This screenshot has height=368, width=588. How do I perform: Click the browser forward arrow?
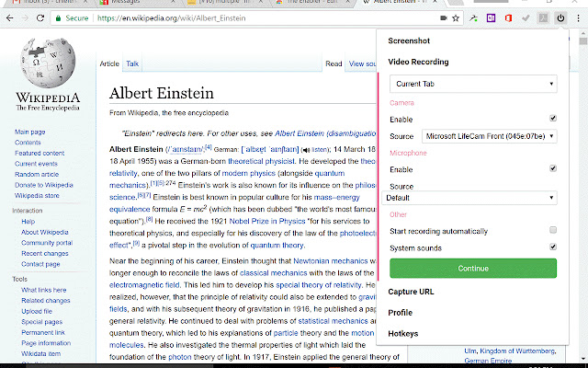coord(25,18)
